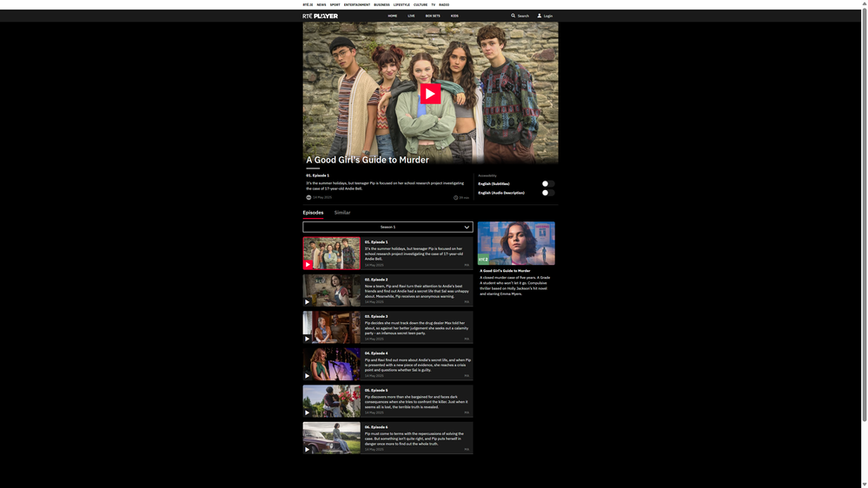Click the Search text button
Image resolution: width=868 pixels, height=488 pixels.
click(x=523, y=16)
